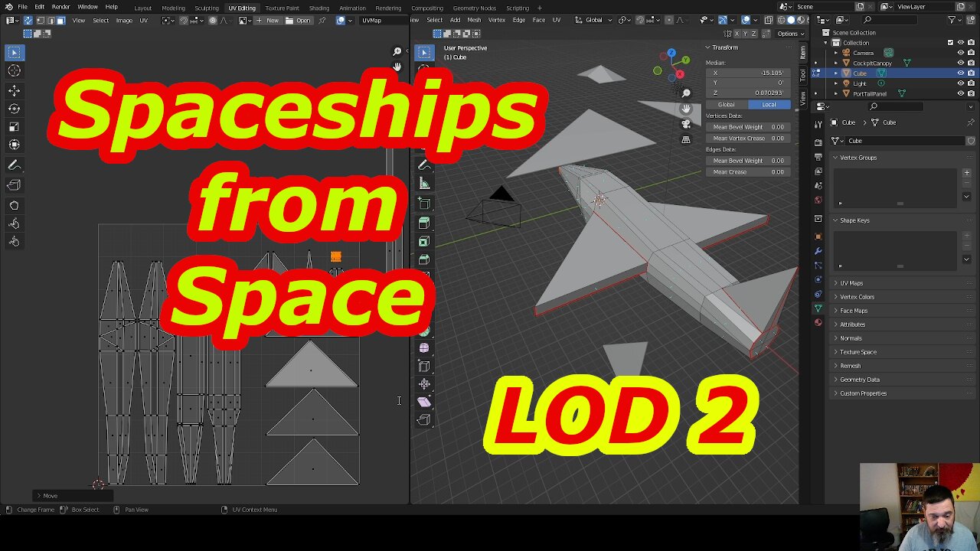Select the Shear tool in viewport toolbar
Viewport: 980px width, 551px height.
pos(424,402)
